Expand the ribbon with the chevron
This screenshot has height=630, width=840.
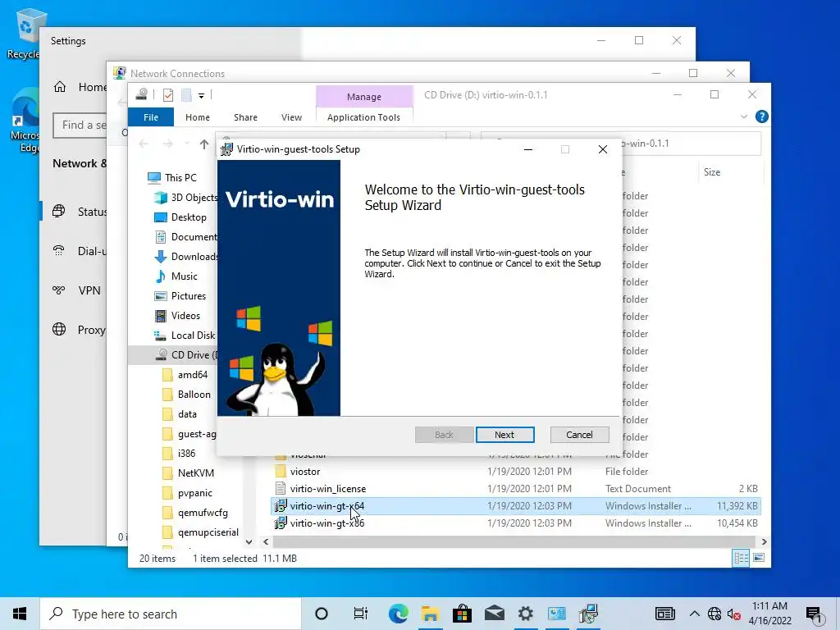[743, 116]
